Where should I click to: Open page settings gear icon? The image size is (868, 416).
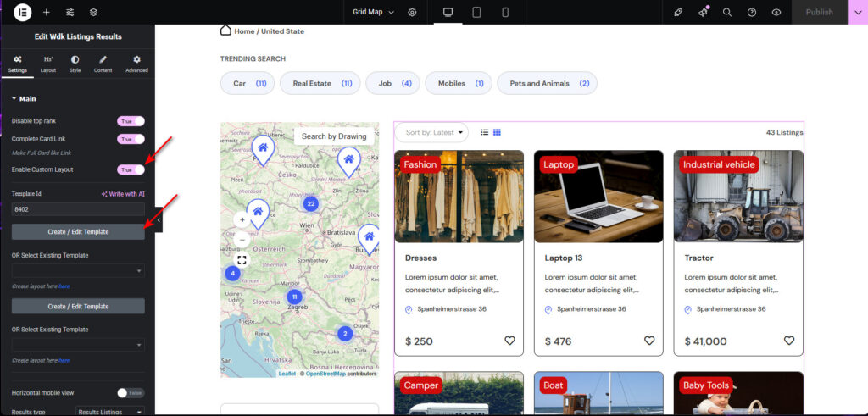point(412,13)
